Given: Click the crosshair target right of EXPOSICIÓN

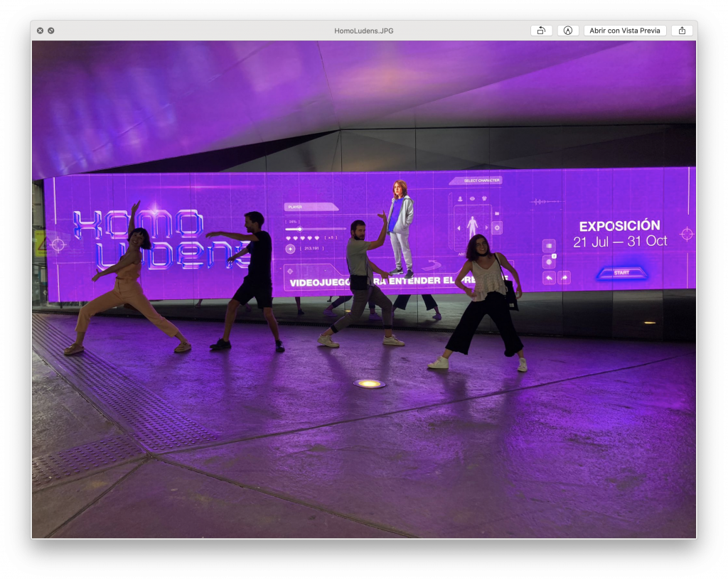Looking at the screenshot, I should (x=686, y=234).
